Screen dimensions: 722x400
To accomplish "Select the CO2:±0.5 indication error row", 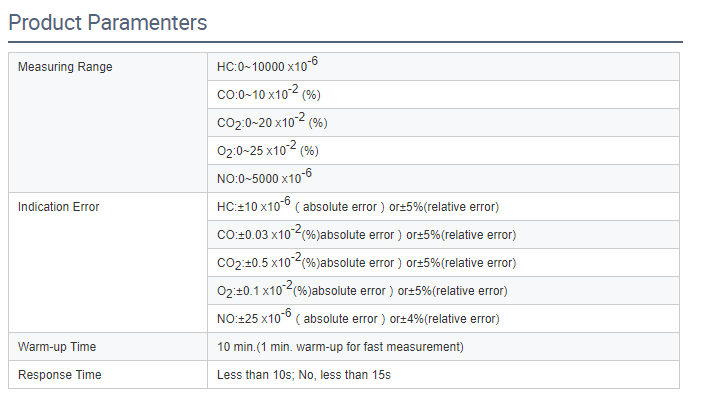I will pyautogui.click(x=443, y=263).
